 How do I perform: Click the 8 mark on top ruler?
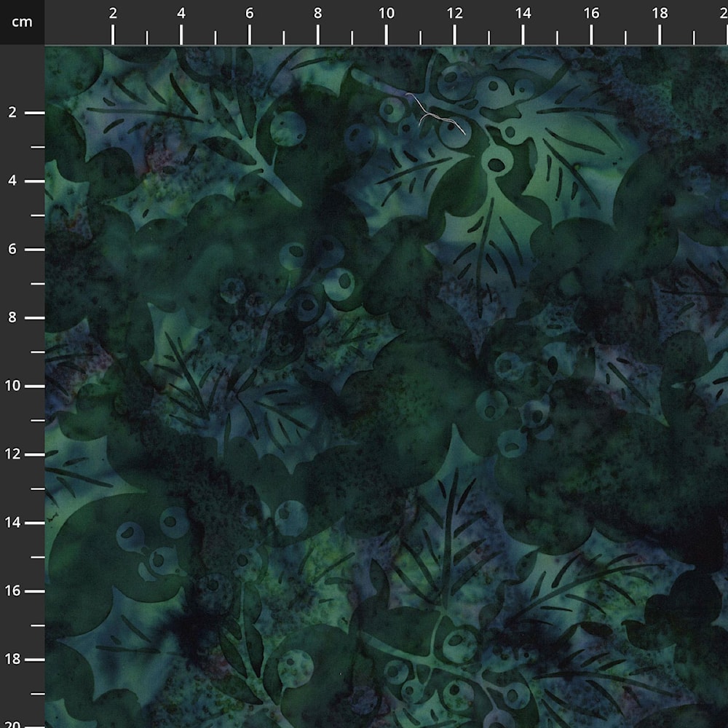pyautogui.click(x=318, y=13)
